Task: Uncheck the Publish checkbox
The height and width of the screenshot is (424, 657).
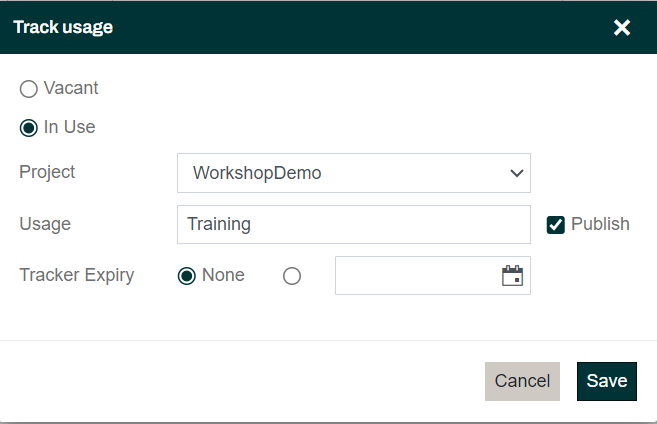Action: pyautogui.click(x=556, y=224)
